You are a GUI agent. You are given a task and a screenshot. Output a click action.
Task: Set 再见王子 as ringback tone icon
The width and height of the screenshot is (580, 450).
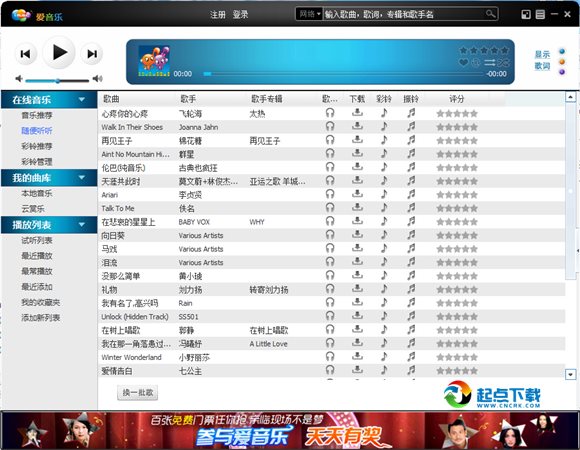click(384, 140)
